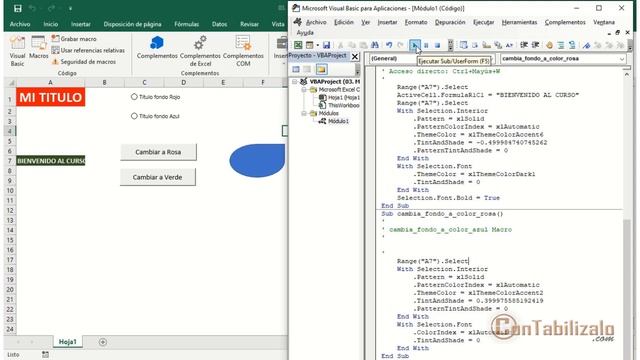The image size is (640, 360).
Task: Open Datos ribbon tab in Excel
Action: click(x=220, y=24)
